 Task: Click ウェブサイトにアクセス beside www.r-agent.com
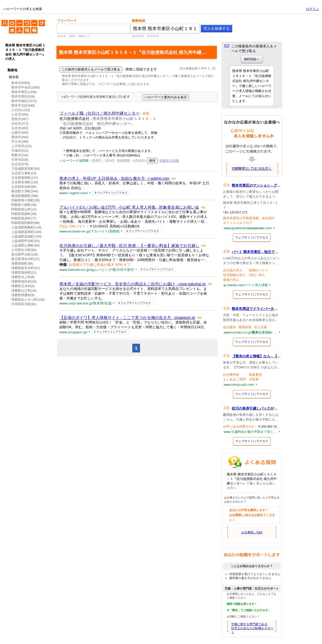pyautogui.click(x=111, y=193)
